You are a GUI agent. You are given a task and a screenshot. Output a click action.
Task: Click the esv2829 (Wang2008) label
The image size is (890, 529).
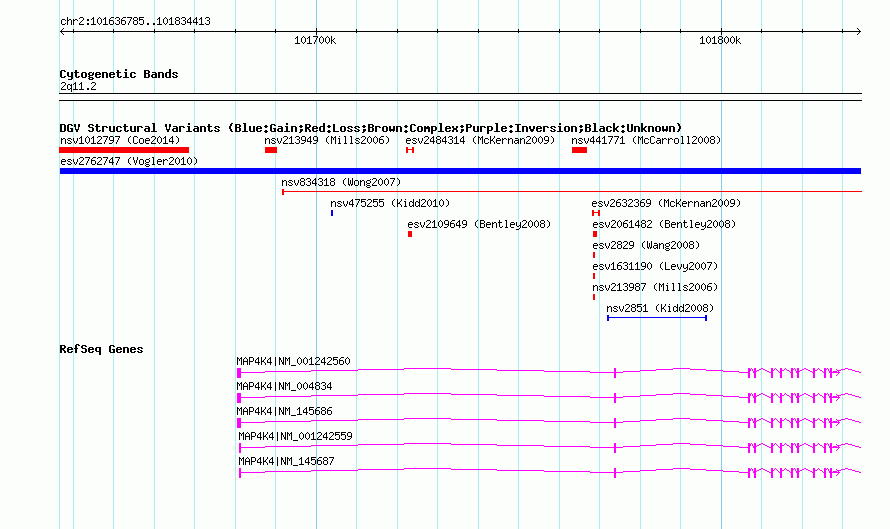(646, 245)
